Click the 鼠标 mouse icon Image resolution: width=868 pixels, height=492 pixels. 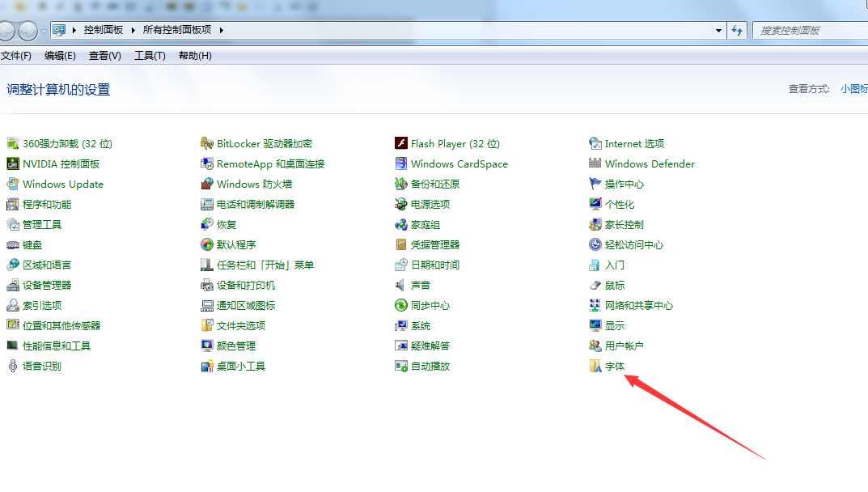point(595,286)
